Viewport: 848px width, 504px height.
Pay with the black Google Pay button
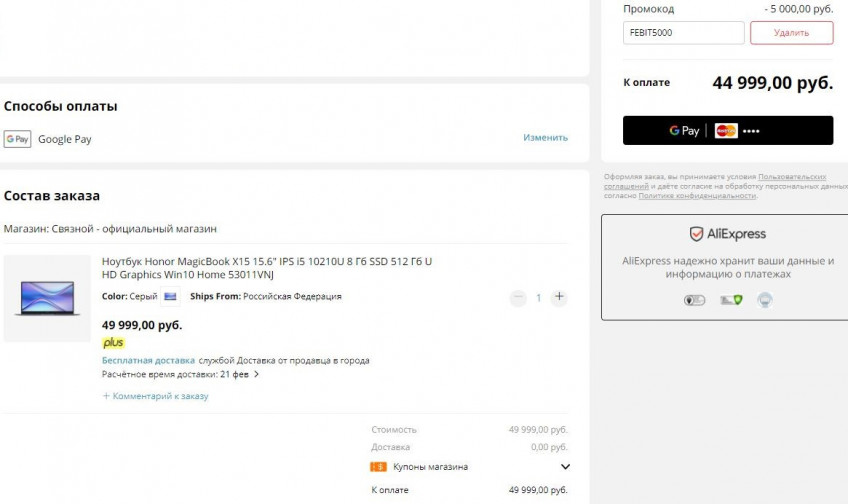(728, 130)
